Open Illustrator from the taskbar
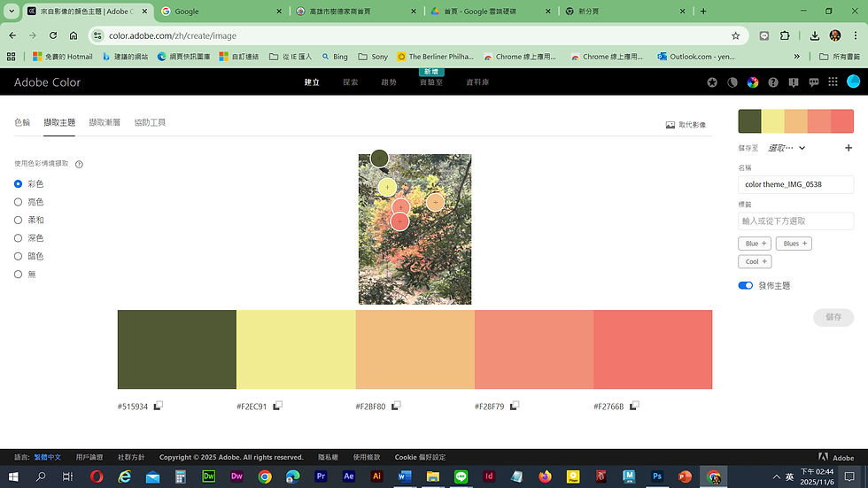Image resolution: width=868 pixels, height=488 pixels. point(376,476)
